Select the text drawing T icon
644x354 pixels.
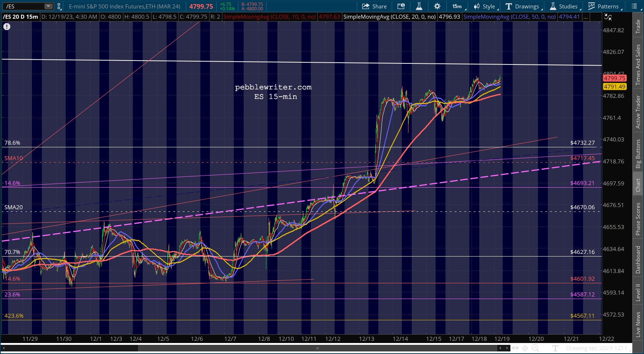click(556, 348)
